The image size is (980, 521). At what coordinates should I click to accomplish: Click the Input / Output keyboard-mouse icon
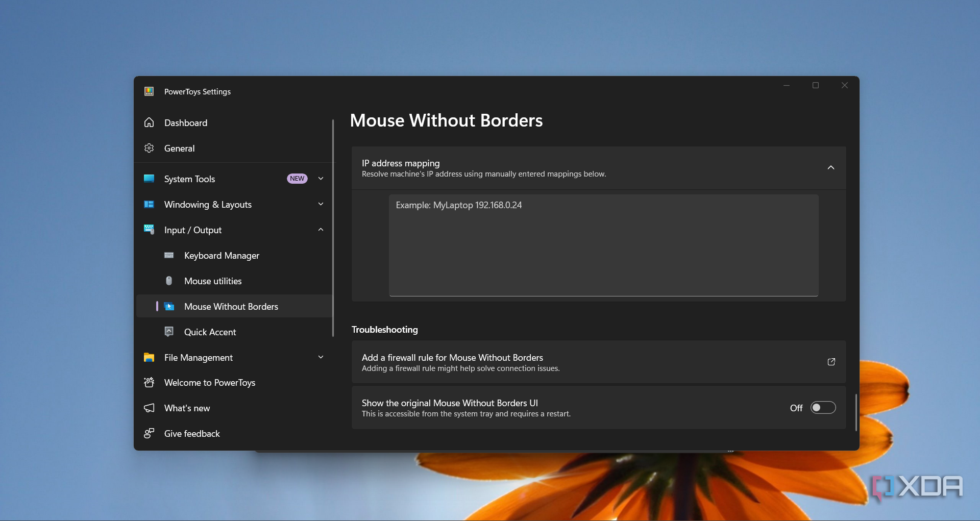pos(149,230)
